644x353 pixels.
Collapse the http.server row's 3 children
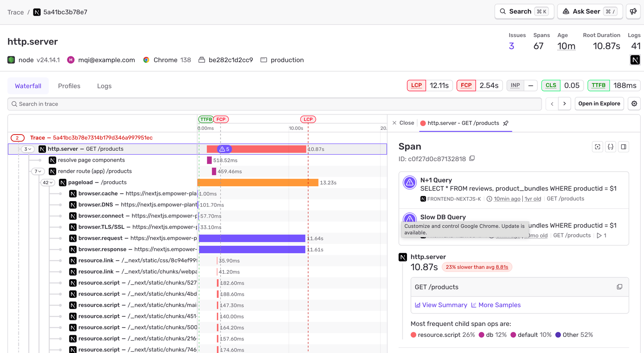(28, 149)
